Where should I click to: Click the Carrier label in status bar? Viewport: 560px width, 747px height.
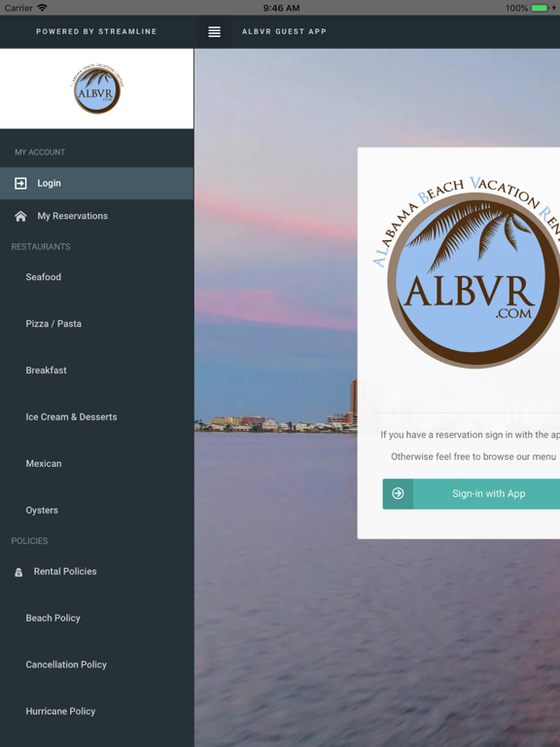[x=18, y=8]
